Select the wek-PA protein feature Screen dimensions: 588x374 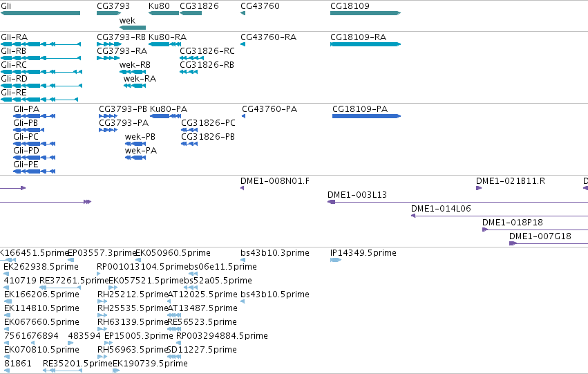click(x=135, y=158)
